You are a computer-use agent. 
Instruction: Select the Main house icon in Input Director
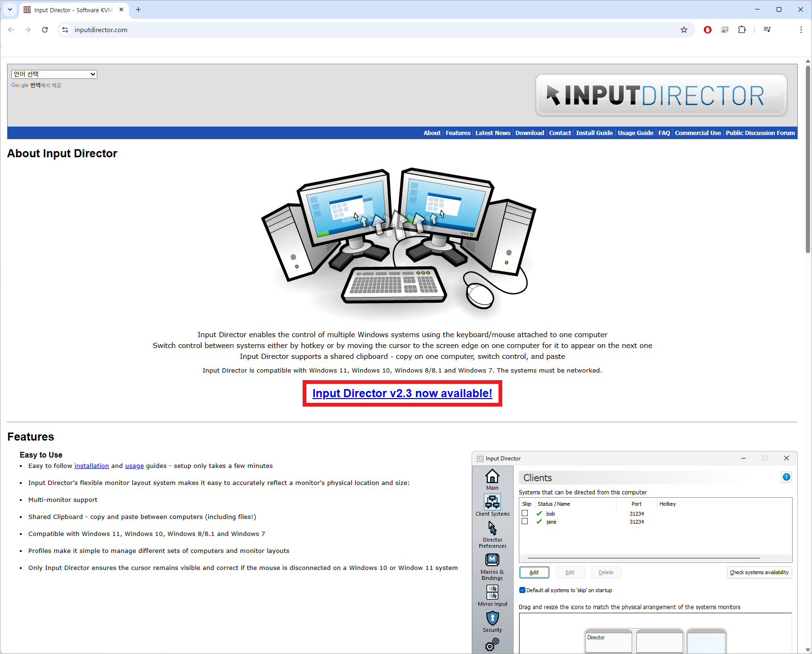492,479
